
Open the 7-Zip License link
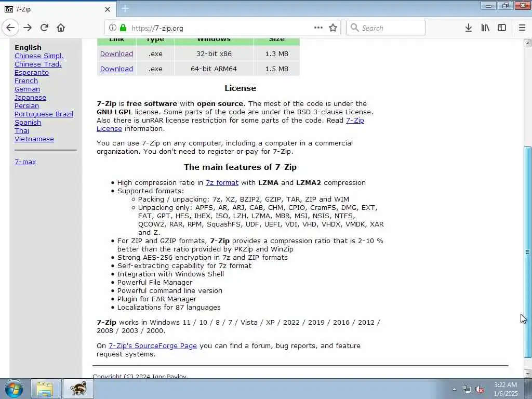coord(355,121)
